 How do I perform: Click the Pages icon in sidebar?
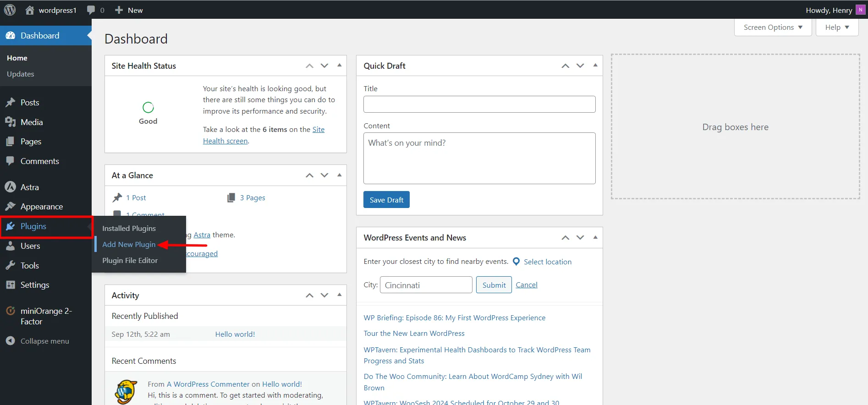tap(10, 141)
